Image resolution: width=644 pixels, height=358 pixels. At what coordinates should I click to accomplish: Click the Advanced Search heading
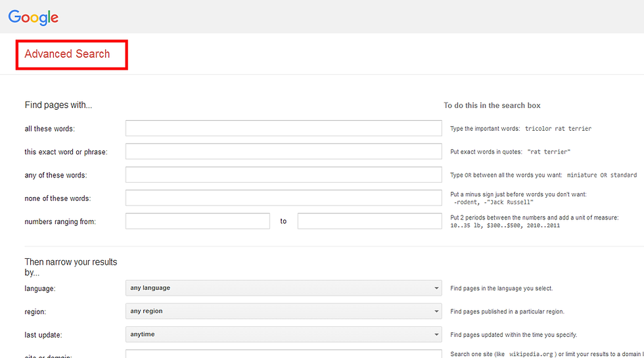coord(67,54)
